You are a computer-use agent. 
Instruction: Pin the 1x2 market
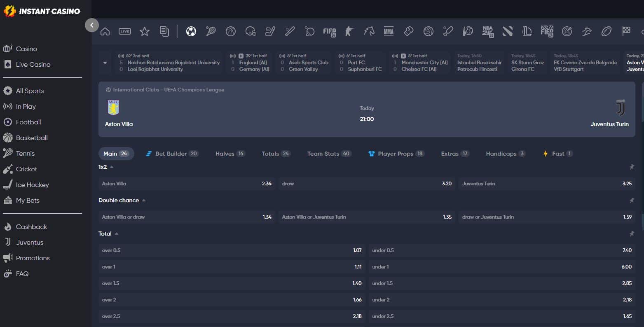(x=632, y=167)
